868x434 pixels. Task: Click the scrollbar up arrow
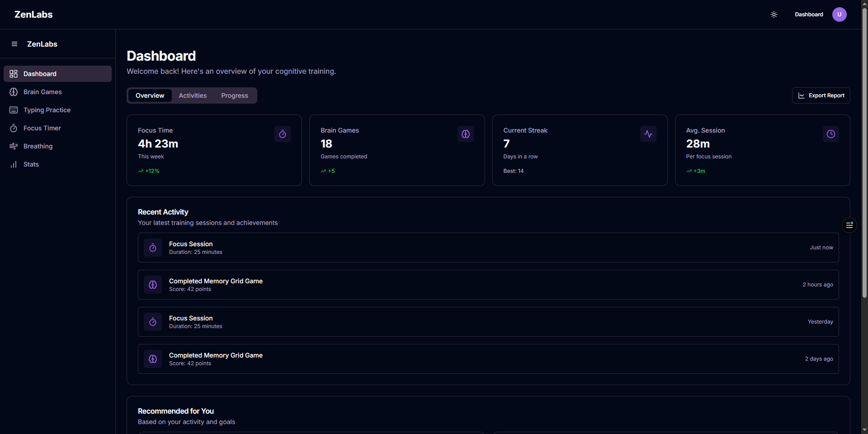coord(864,4)
